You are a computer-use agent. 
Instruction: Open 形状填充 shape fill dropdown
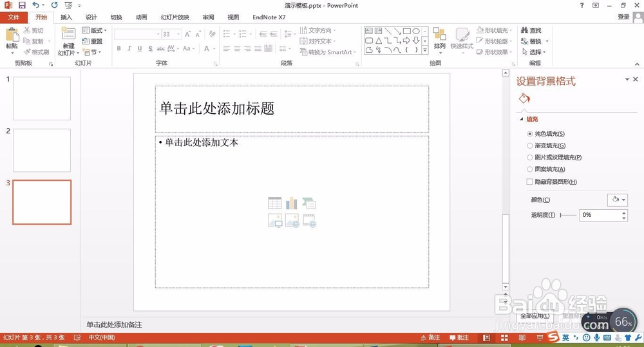click(495, 30)
